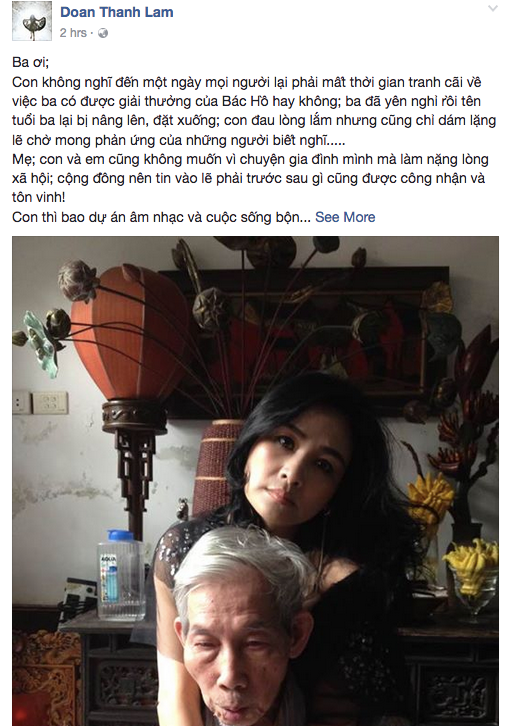Image resolution: width=509 pixels, height=726 pixels.
Task: Click the line starting 'Con thì bao dự án'
Action: pos(161,217)
